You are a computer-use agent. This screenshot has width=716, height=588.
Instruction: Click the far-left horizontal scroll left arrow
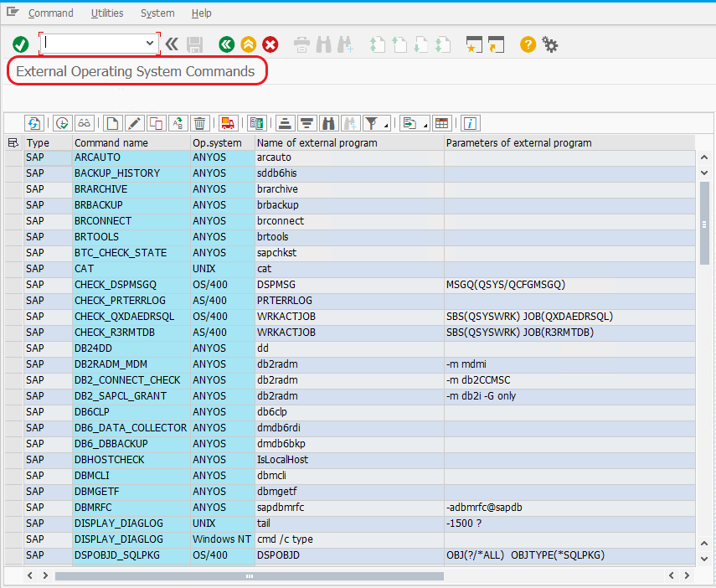pos(30,575)
